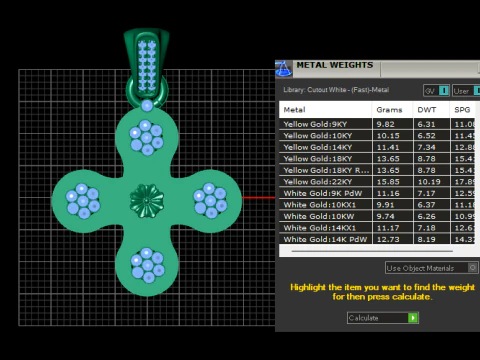This screenshot has width=480, height=360.
Task: Select the Yellow Gold:18KY row
Action: click(x=377, y=159)
